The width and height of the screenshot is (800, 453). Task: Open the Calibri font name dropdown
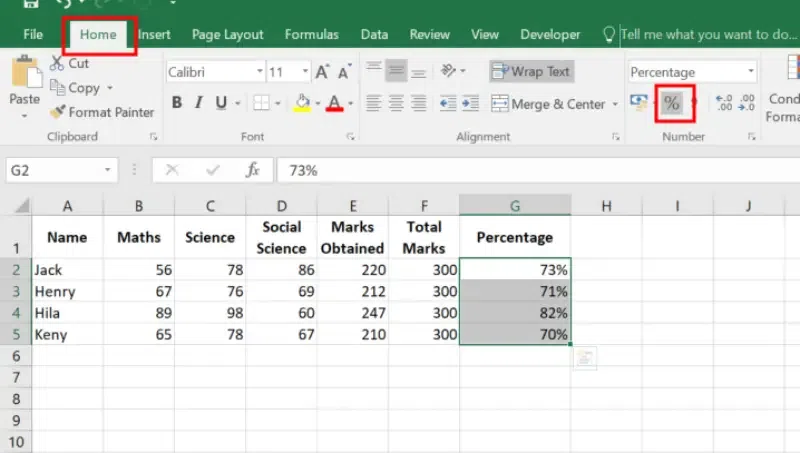pyautogui.click(x=260, y=72)
